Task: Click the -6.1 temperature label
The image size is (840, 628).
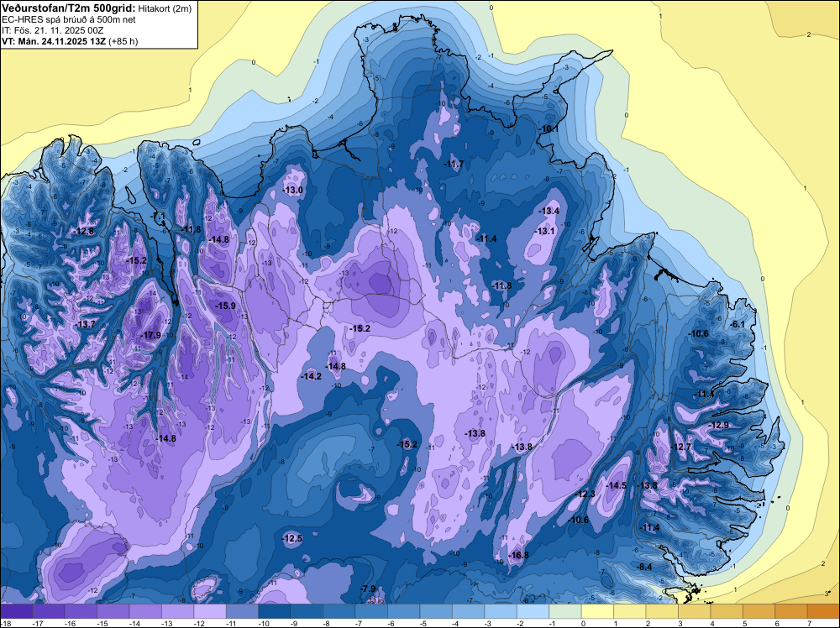Action: 738,324
